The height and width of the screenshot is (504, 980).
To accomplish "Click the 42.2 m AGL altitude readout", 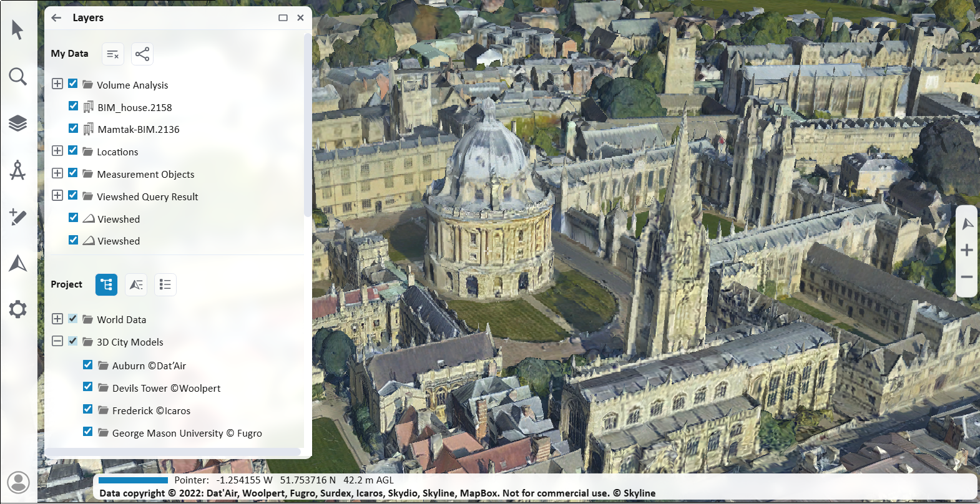I will [368, 480].
